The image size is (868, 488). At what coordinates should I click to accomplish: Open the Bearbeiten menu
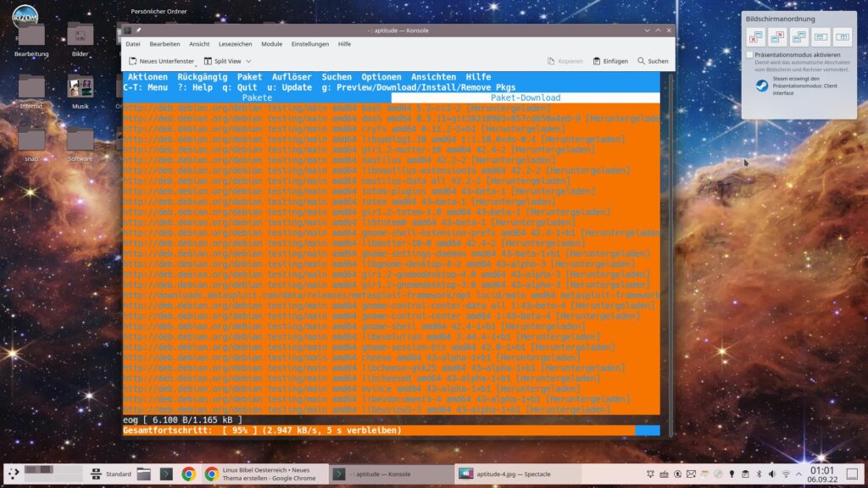tap(164, 44)
